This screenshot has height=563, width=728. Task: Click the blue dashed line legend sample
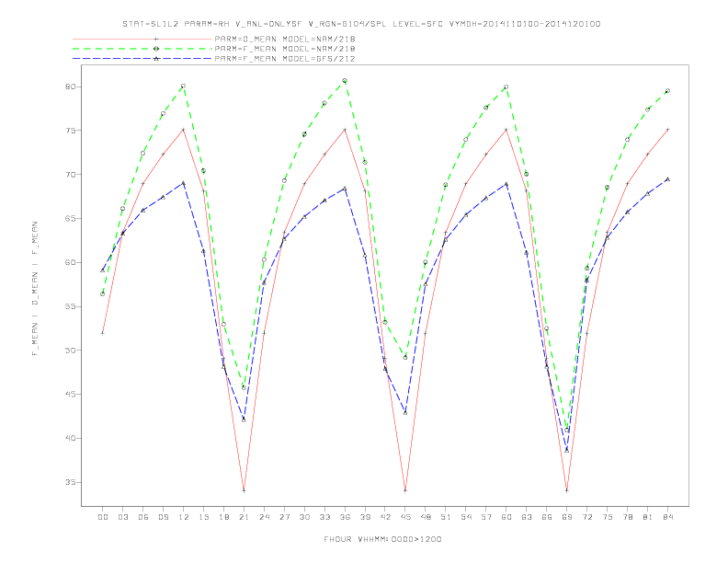pyautogui.click(x=142, y=59)
